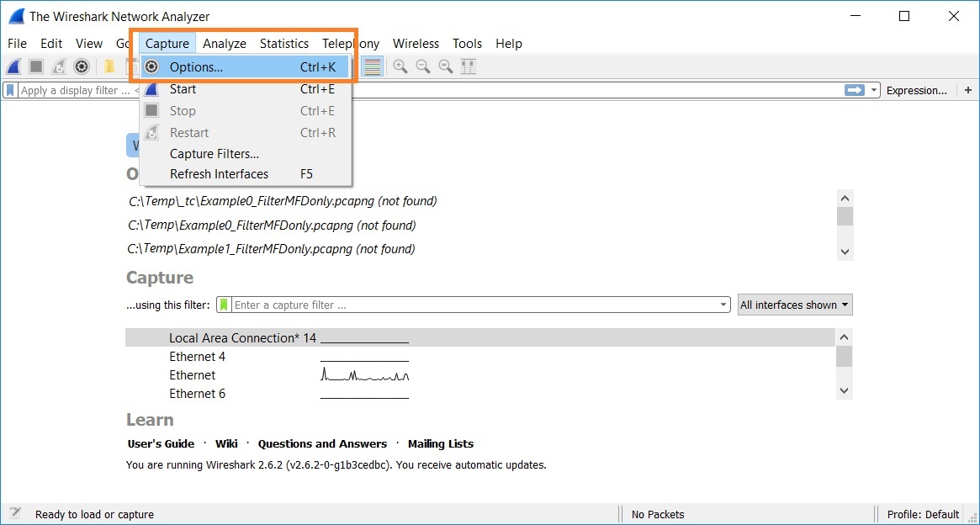Open the 'All interfaces shown' dropdown
The image size is (980, 525).
pos(795,305)
